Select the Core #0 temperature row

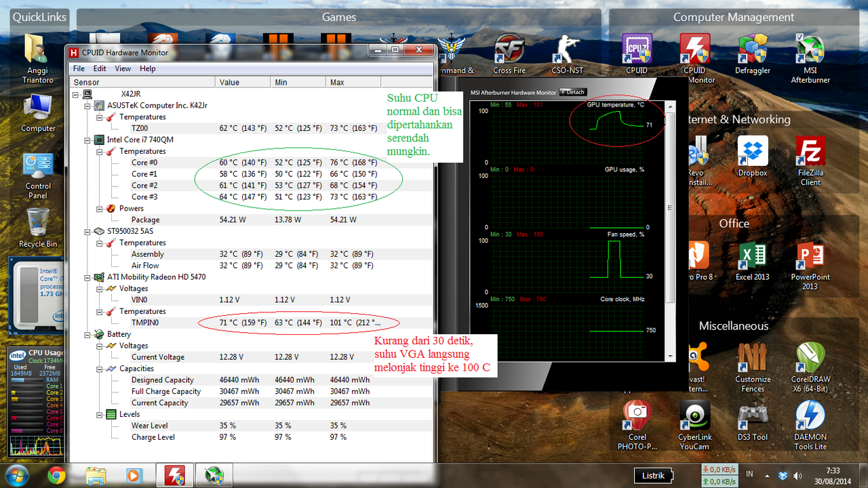(252, 163)
